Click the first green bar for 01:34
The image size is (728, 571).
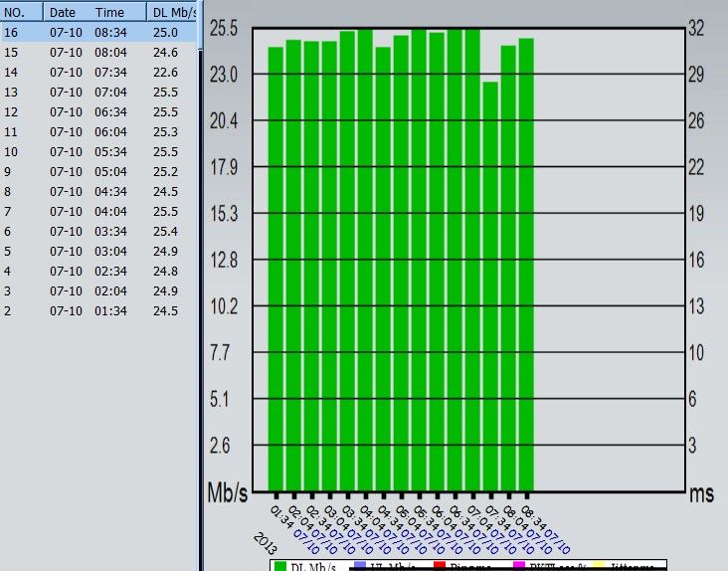(275, 269)
